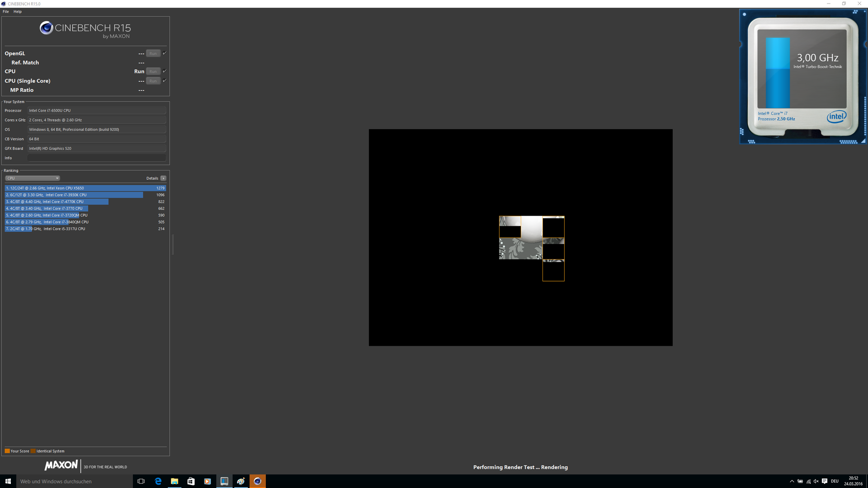Open the Windows Store taskbar icon

(191, 481)
